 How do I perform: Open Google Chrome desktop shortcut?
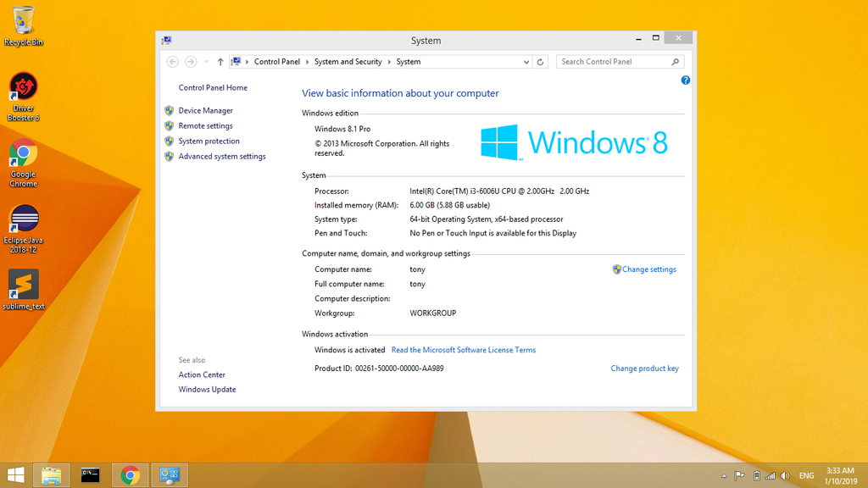(x=23, y=164)
